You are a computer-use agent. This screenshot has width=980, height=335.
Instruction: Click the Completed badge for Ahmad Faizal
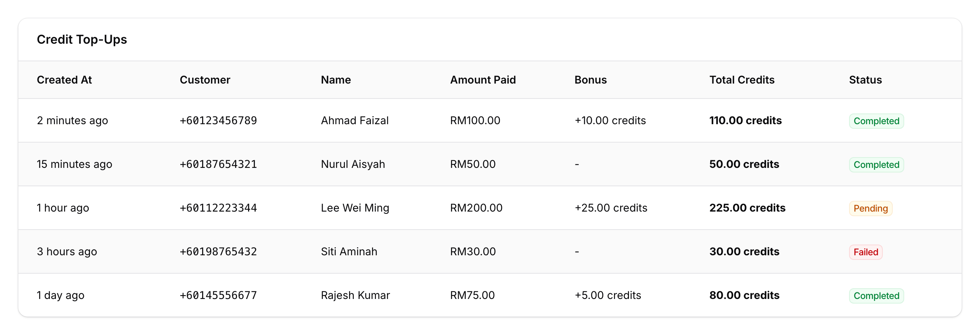pyautogui.click(x=876, y=120)
